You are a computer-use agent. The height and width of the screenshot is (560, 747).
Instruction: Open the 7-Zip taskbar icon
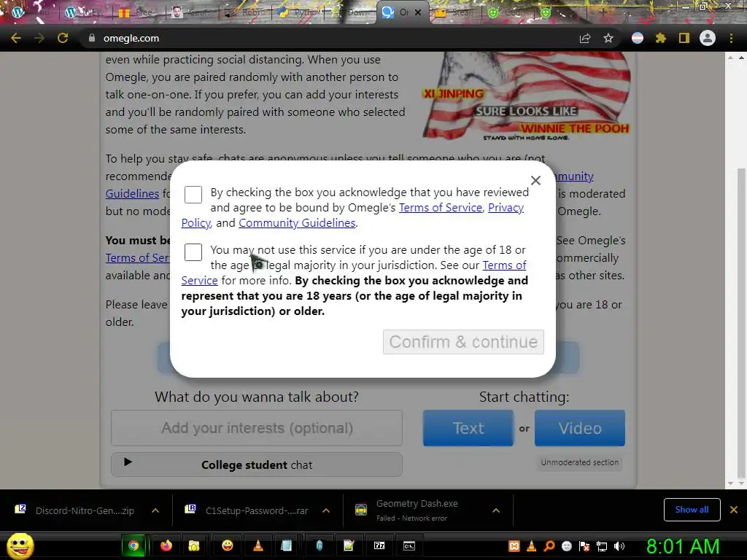point(379,545)
